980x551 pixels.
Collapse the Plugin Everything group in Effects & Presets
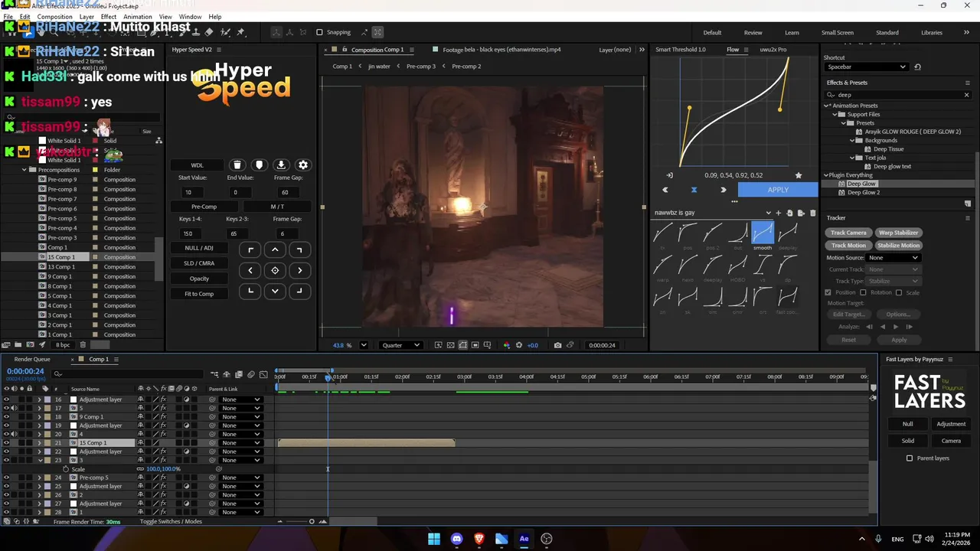click(x=826, y=175)
